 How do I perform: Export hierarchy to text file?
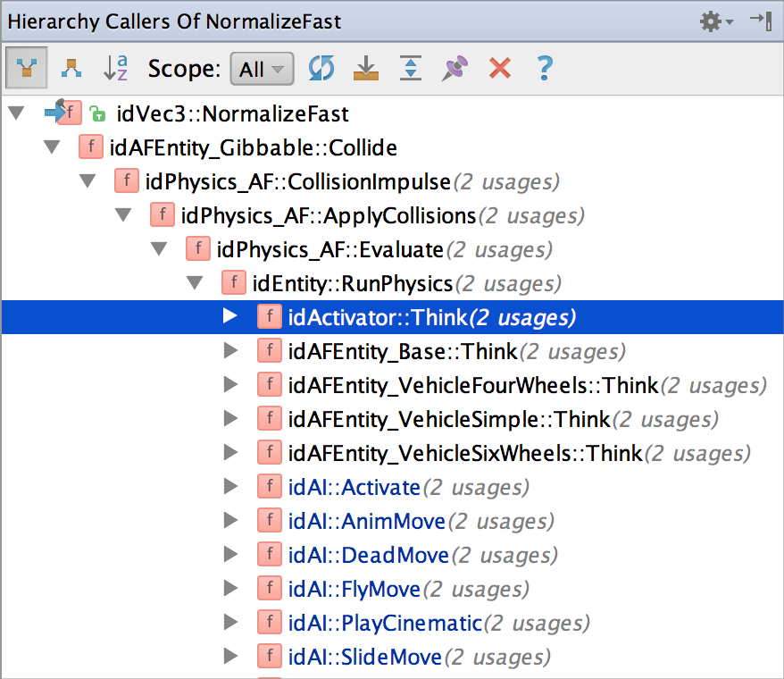pyautogui.click(x=365, y=68)
